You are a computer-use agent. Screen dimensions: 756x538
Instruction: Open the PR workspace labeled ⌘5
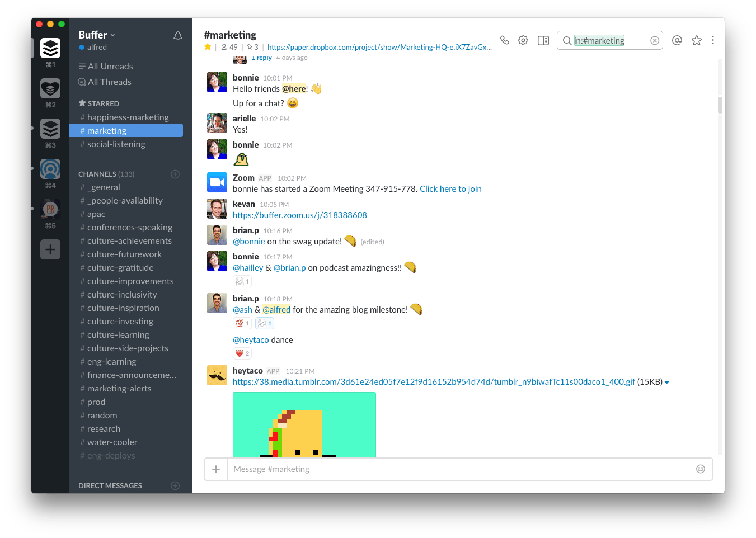click(x=50, y=209)
